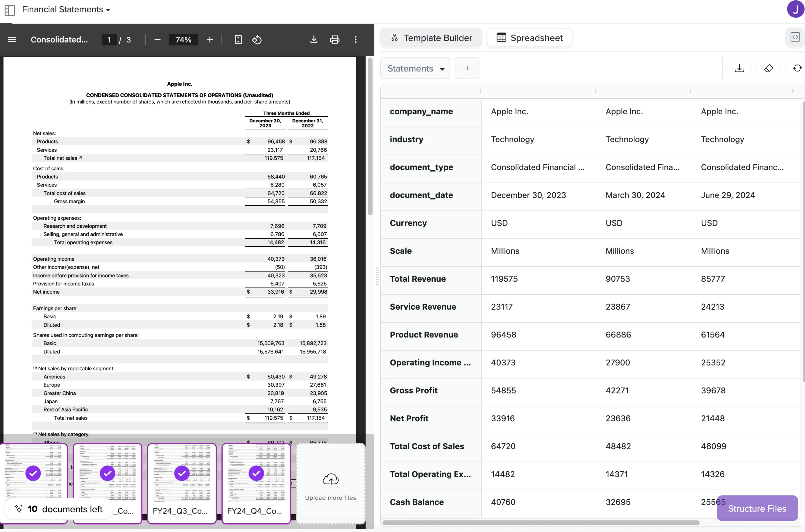Zoom out the PDF with minus
The image size is (805, 532).
157,40
